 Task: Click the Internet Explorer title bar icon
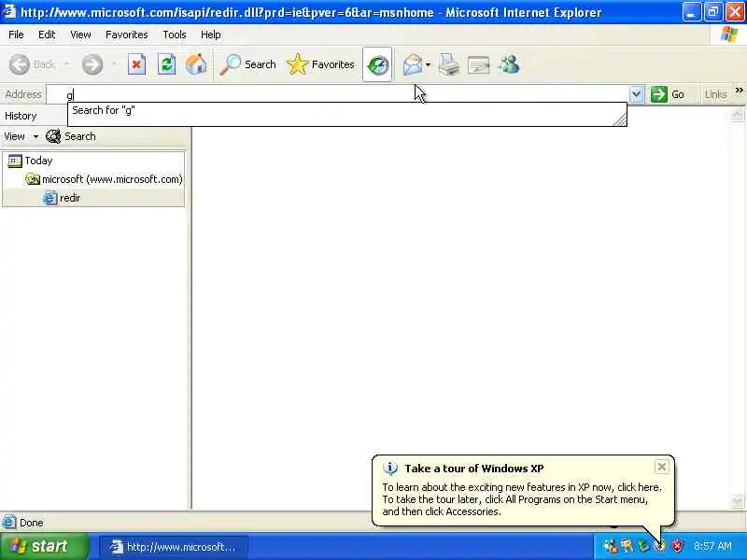point(8,11)
